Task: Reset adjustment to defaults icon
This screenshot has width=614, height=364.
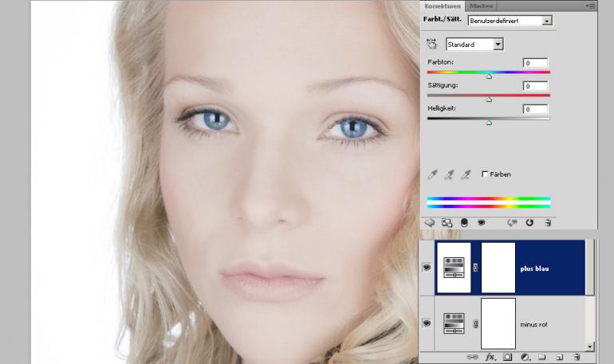Action: (529, 222)
